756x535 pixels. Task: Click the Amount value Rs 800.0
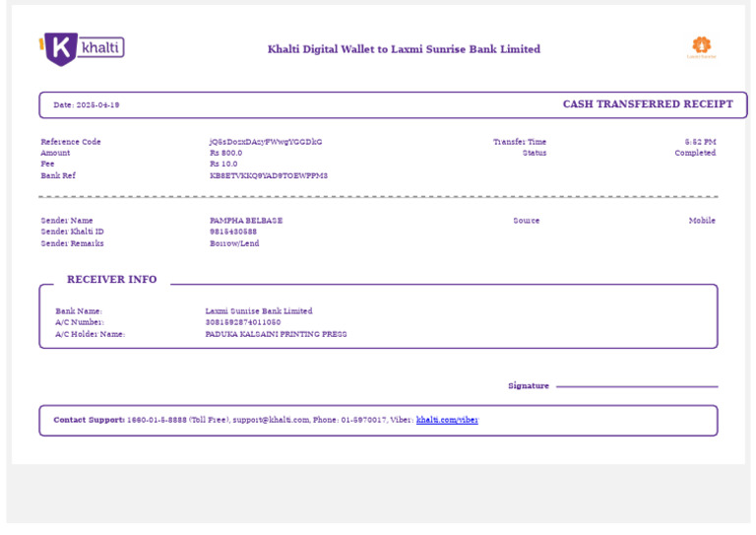point(225,153)
